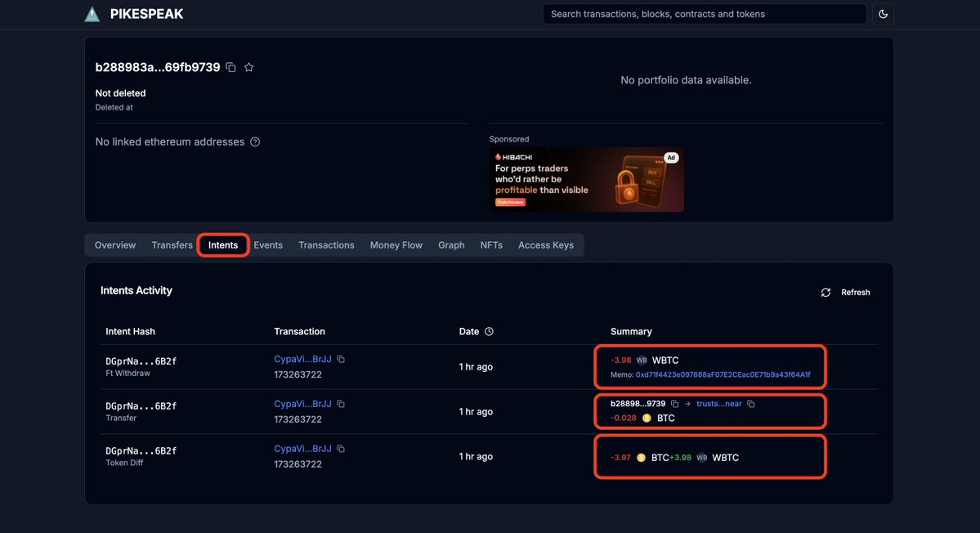Star the account as favorite
The width and height of the screenshot is (980, 533).
(x=248, y=67)
